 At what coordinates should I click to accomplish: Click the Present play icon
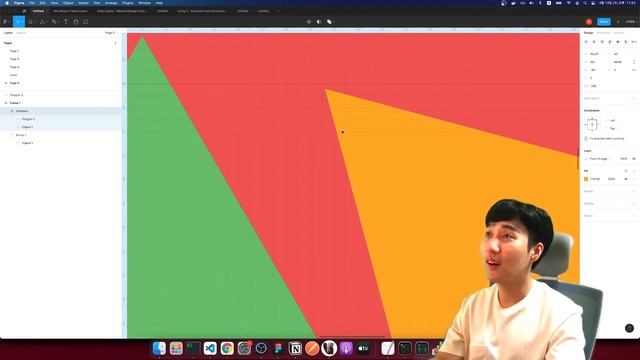(x=618, y=22)
